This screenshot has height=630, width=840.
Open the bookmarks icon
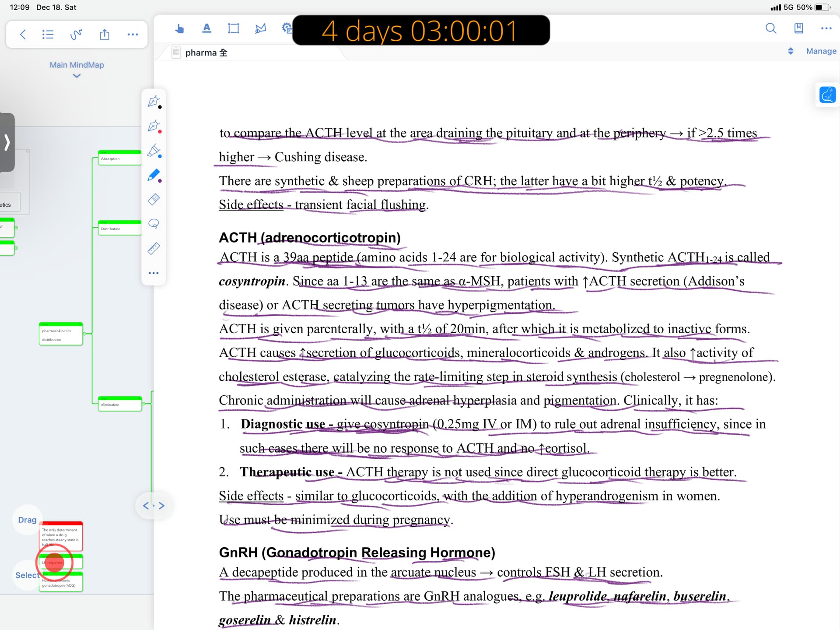(x=798, y=28)
